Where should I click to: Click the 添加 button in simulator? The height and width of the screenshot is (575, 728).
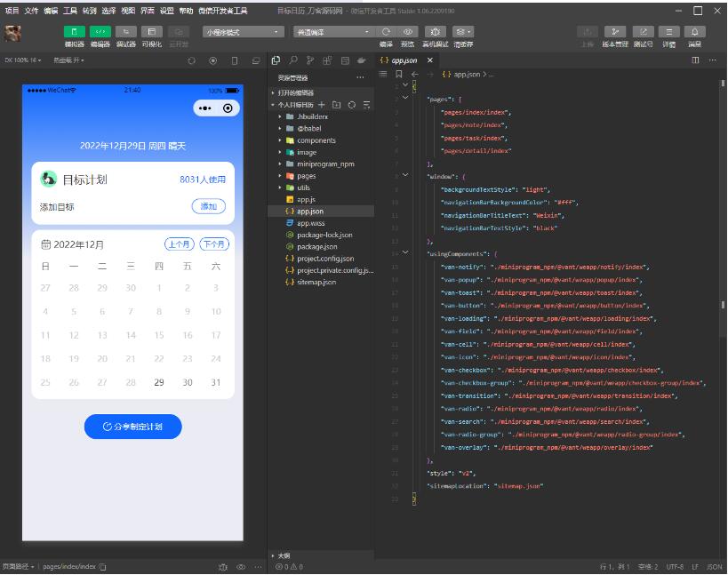[x=208, y=206]
